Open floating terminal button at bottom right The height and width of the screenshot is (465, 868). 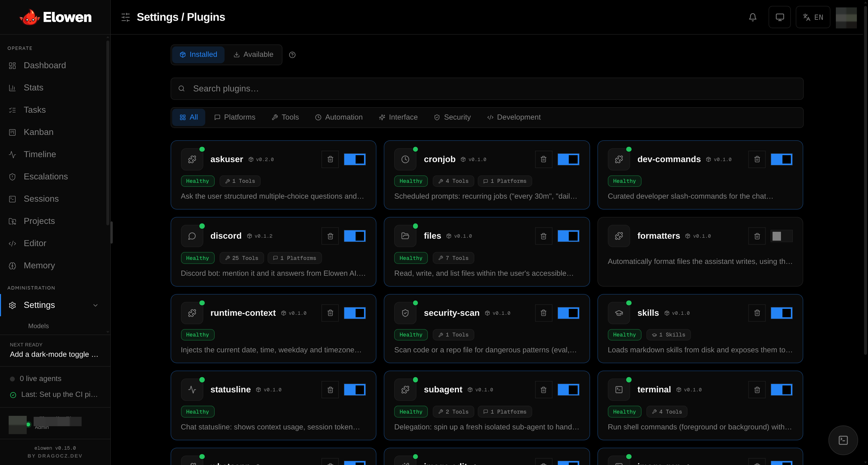click(x=843, y=440)
